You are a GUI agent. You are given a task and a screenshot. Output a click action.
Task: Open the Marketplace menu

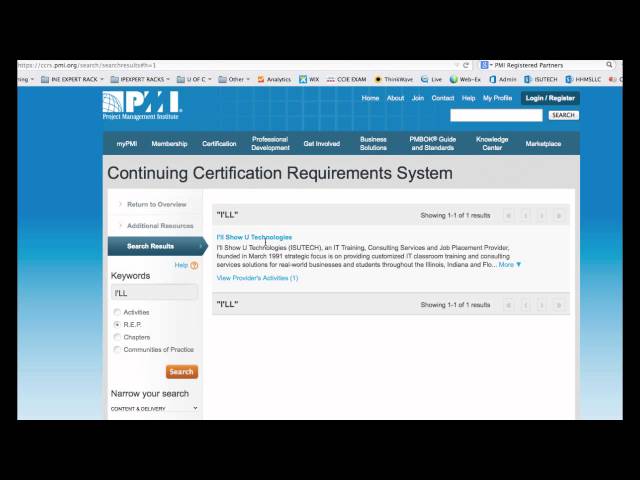coord(543,144)
